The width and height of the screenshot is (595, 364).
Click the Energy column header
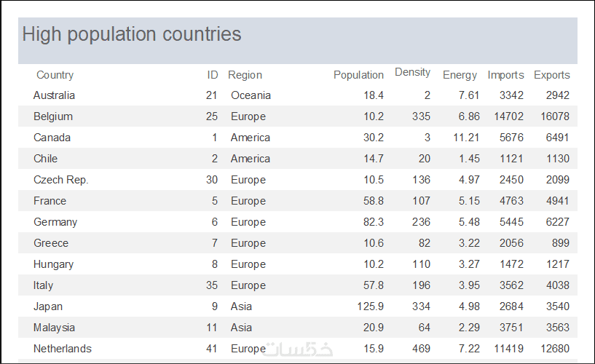click(460, 75)
